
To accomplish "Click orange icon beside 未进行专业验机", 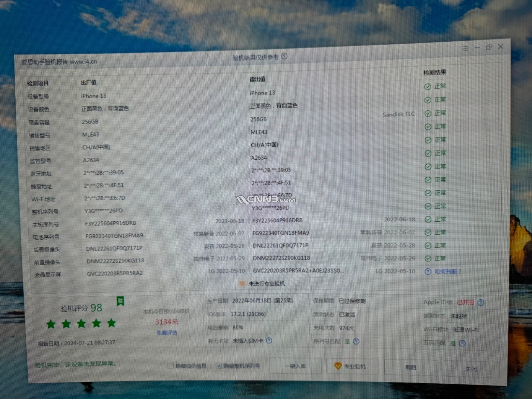I will click(242, 284).
